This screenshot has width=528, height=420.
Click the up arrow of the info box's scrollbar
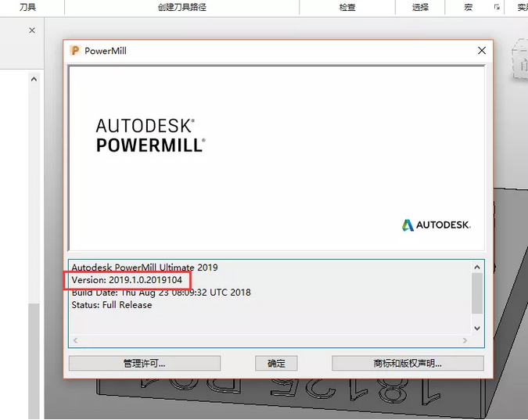tap(477, 267)
